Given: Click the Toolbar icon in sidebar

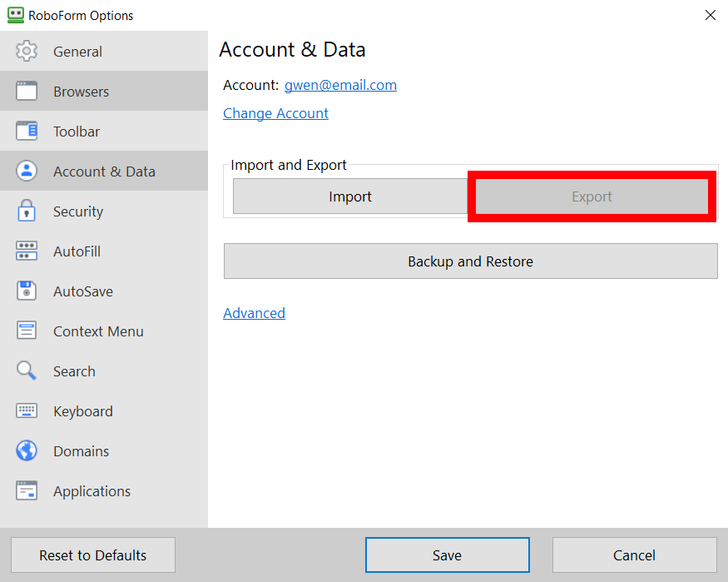Looking at the screenshot, I should [27, 131].
